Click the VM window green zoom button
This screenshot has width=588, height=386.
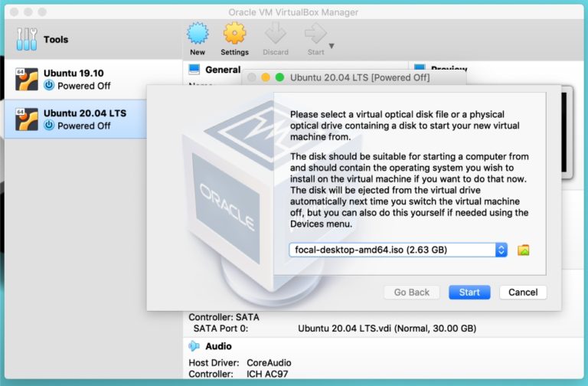point(279,77)
